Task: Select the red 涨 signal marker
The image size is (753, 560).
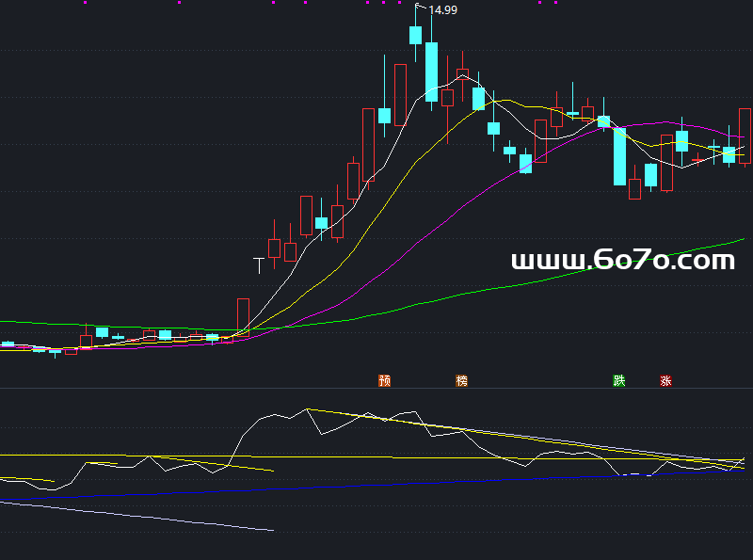Action: pyautogui.click(x=666, y=381)
